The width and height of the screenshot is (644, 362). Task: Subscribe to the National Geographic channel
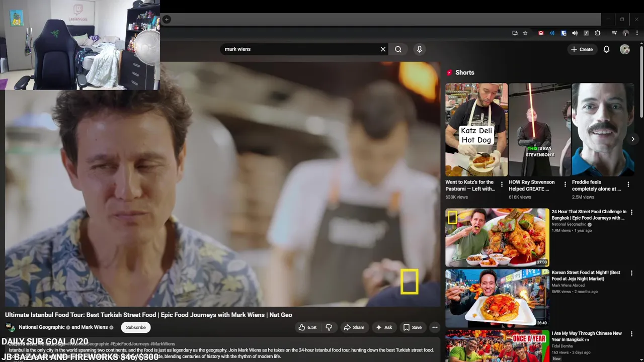[136, 327]
